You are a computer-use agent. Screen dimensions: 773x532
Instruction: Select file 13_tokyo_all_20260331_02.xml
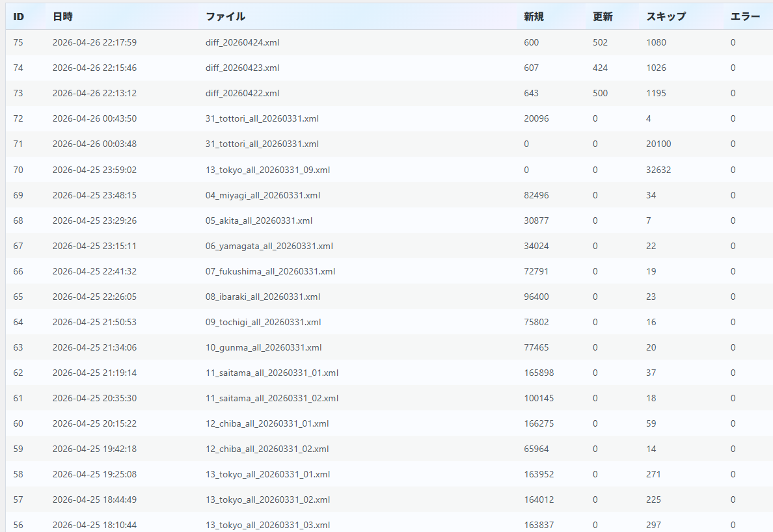(x=267, y=499)
